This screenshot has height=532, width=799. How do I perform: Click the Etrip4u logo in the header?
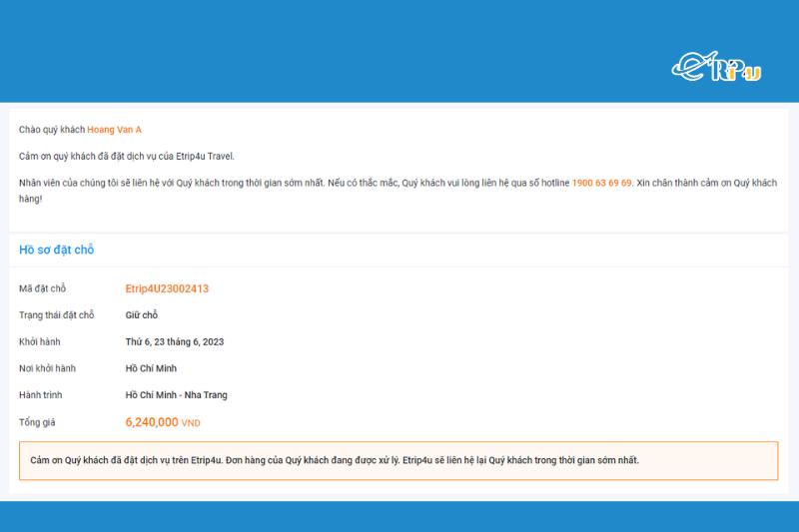point(716,66)
